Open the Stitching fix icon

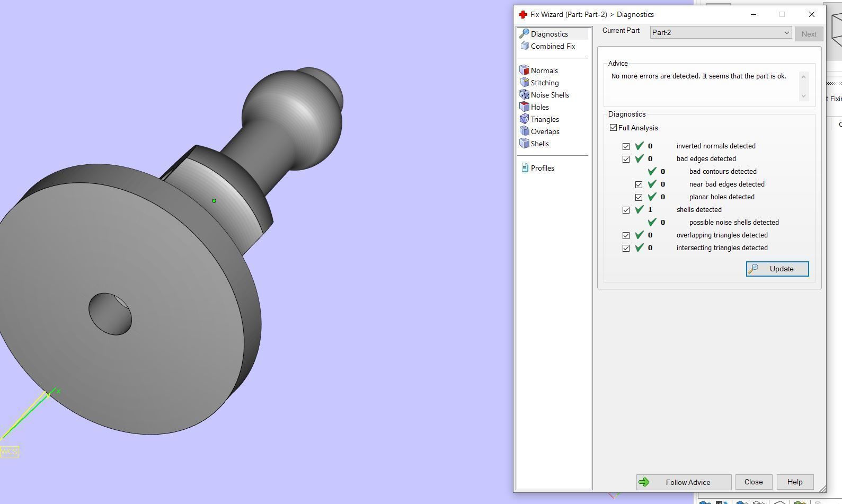point(525,83)
